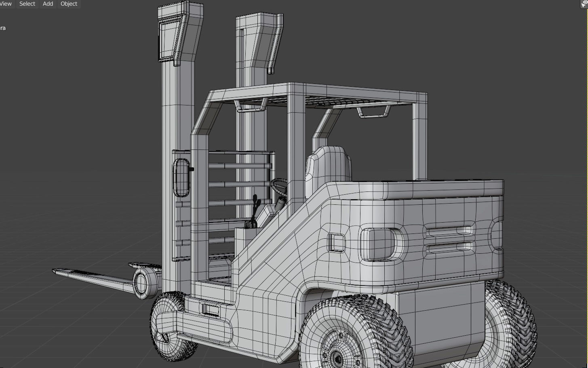Open the View menu

coord(6,4)
